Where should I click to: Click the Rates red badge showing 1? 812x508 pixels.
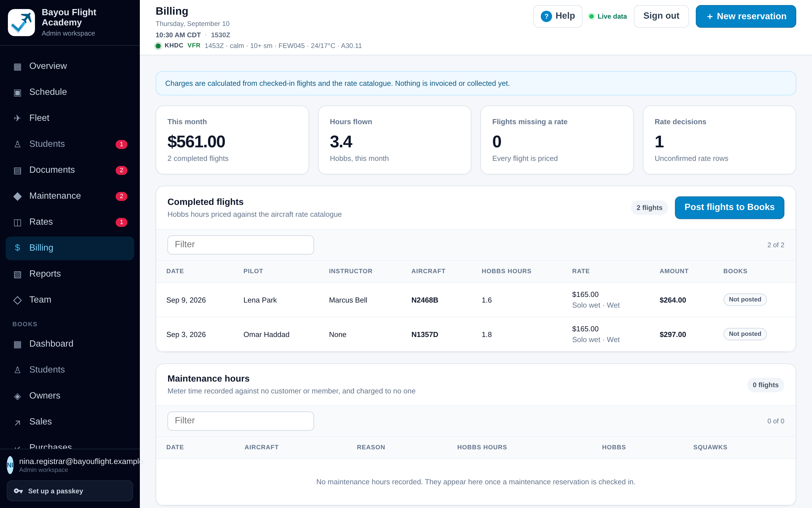pos(122,222)
